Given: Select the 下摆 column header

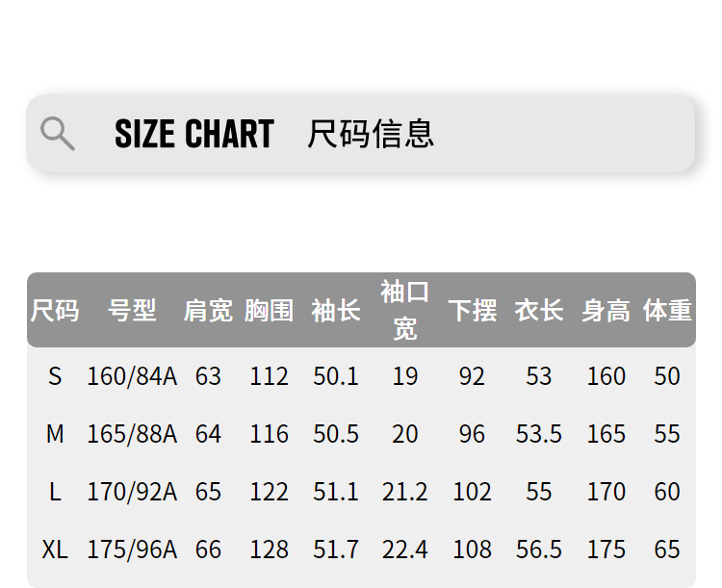Looking at the screenshot, I should click(x=472, y=311).
